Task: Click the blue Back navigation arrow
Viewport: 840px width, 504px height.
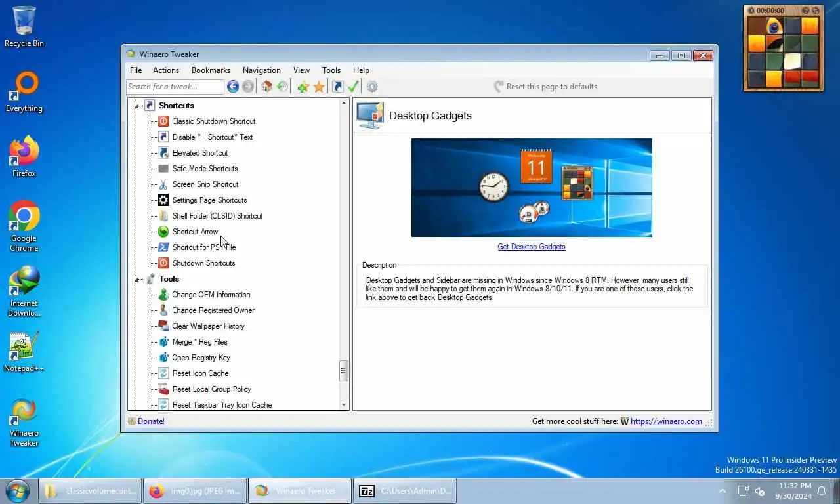Action: (x=233, y=87)
